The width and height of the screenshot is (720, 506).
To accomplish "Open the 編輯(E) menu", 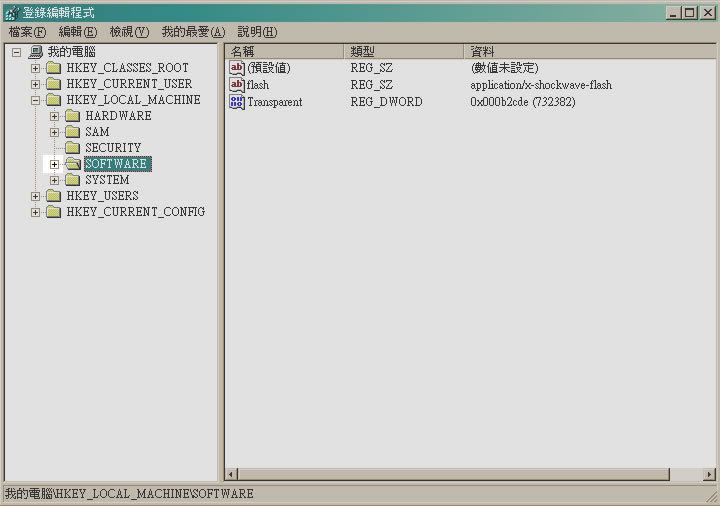I will 78,32.
